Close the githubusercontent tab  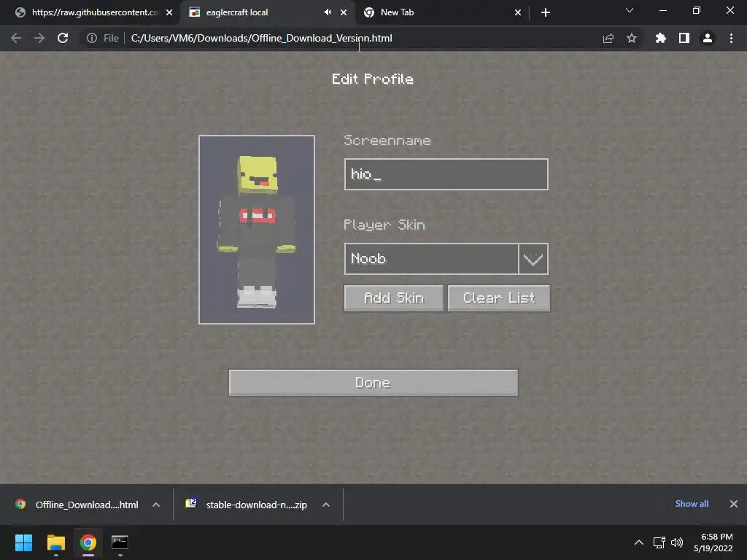pyautogui.click(x=169, y=12)
